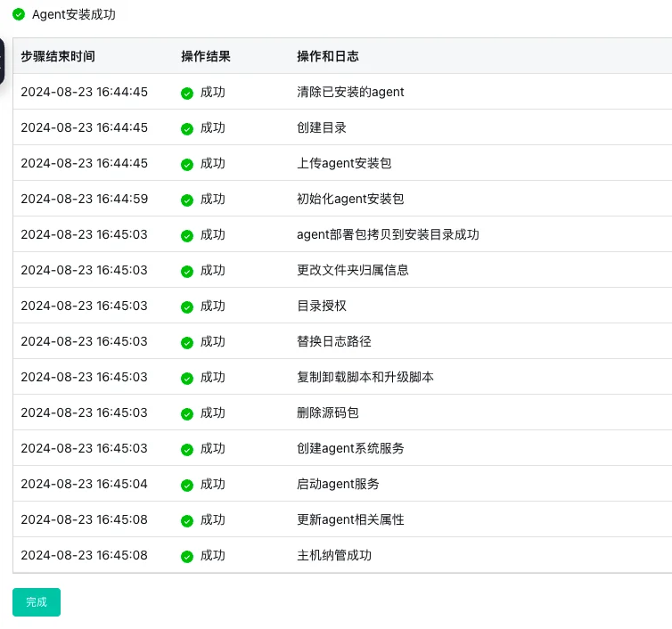The height and width of the screenshot is (629, 672).
Task: Click success icon in 清除已安装的agent row
Action: tap(187, 93)
